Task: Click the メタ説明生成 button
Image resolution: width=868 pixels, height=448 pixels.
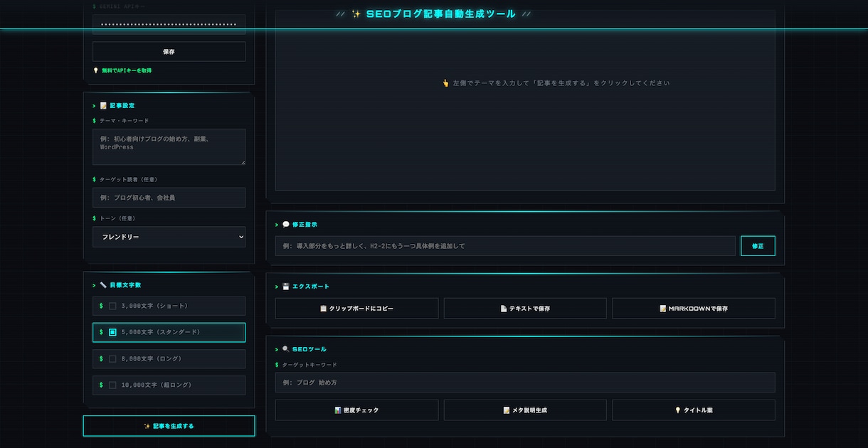Action: coord(525,410)
